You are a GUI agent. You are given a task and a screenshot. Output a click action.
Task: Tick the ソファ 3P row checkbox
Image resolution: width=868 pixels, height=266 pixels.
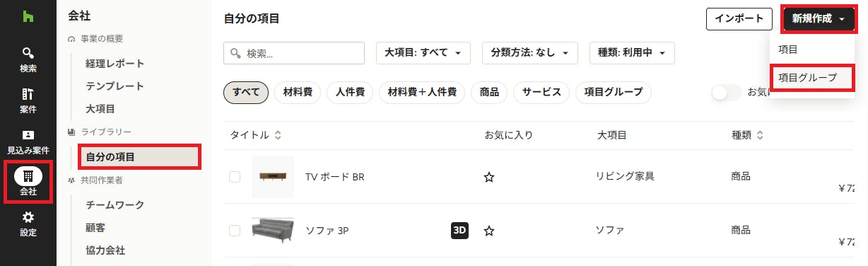(235, 231)
